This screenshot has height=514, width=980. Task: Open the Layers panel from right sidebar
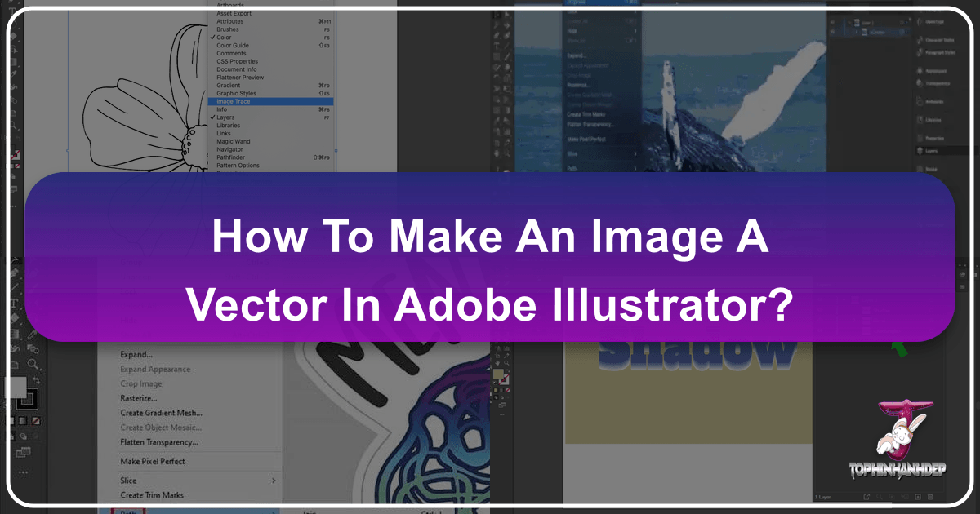click(x=930, y=150)
